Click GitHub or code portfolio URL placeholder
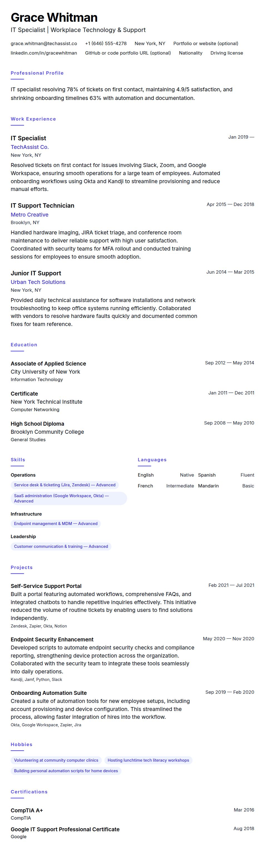The image size is (265, 868). pos(128,53)
